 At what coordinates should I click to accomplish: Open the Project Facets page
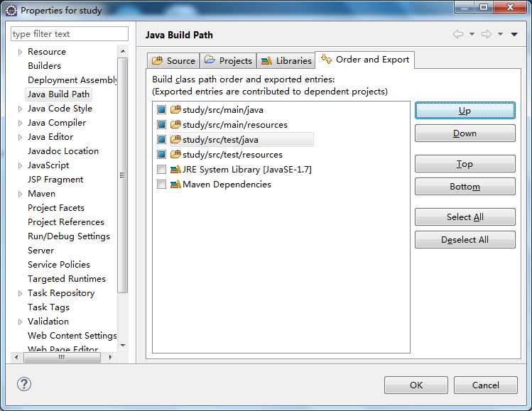point(56,208)
